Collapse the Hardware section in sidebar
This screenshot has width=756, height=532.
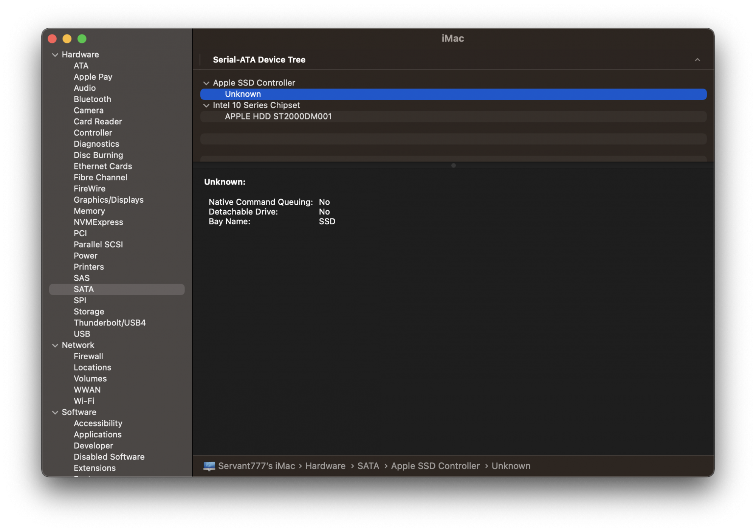pos(55,55)
